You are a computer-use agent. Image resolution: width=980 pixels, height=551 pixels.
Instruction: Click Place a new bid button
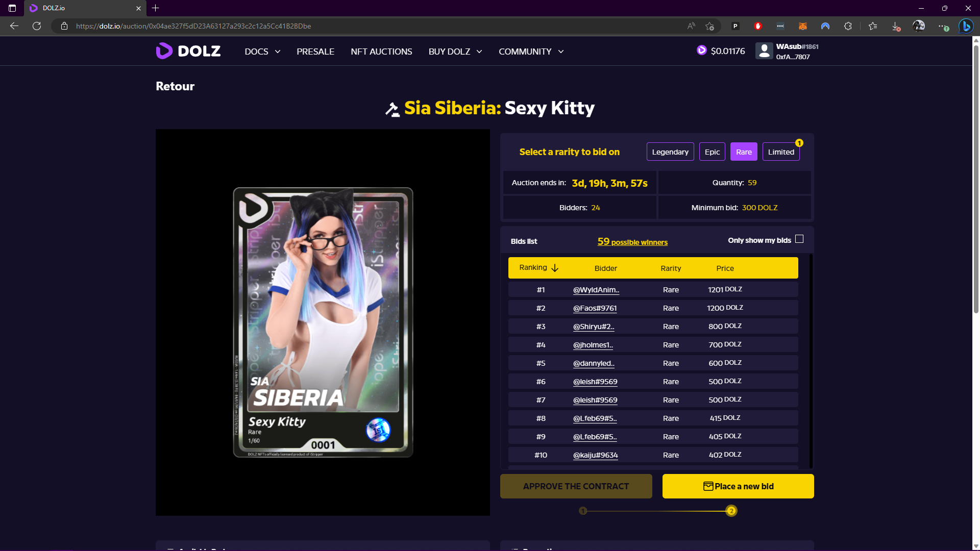738,486
